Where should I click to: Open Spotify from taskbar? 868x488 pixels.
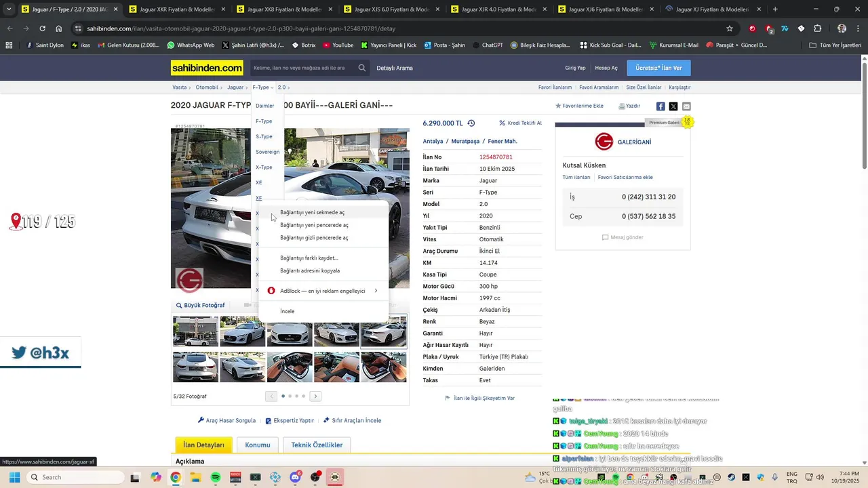point(216,477)
